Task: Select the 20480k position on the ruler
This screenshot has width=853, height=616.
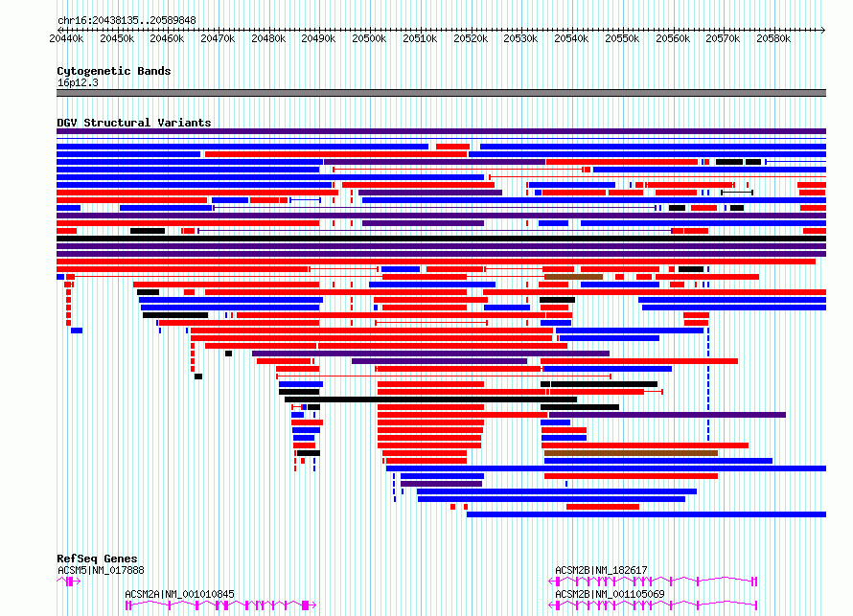Action: pos(268,38)
